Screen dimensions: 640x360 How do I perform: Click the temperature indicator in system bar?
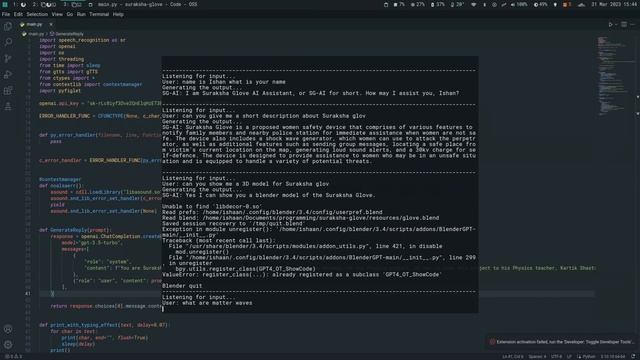click(457, 4)
